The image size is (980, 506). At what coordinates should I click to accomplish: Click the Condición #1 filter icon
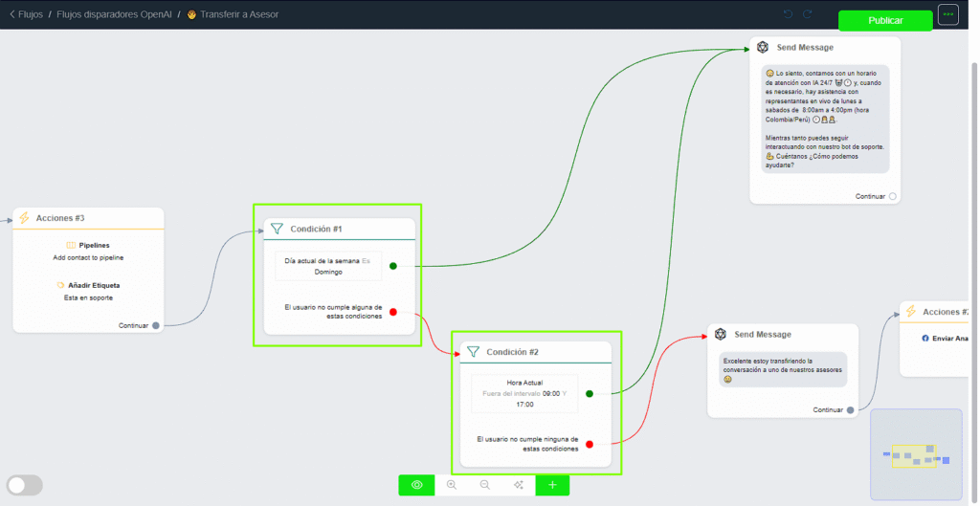point(277,229)
